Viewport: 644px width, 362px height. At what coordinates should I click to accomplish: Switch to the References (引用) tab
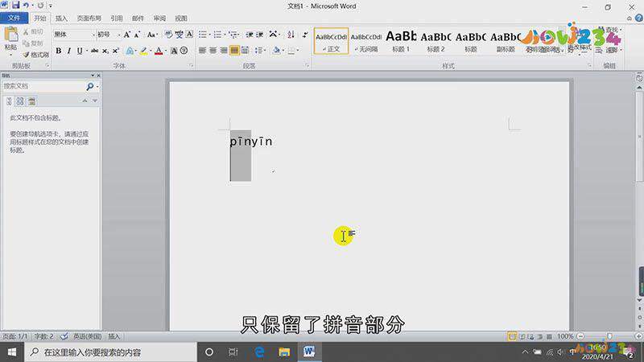coord(117,18)
